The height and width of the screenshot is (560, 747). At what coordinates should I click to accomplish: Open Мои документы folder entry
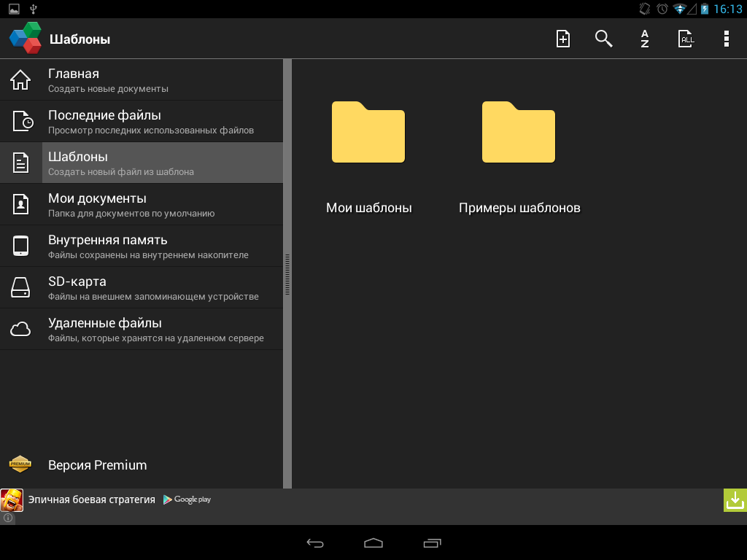(x=141, y=205)
